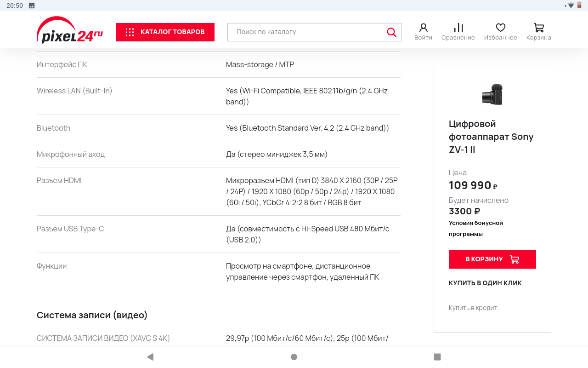
Task: Open the Сравнение comparison icon
Action: 458,32
